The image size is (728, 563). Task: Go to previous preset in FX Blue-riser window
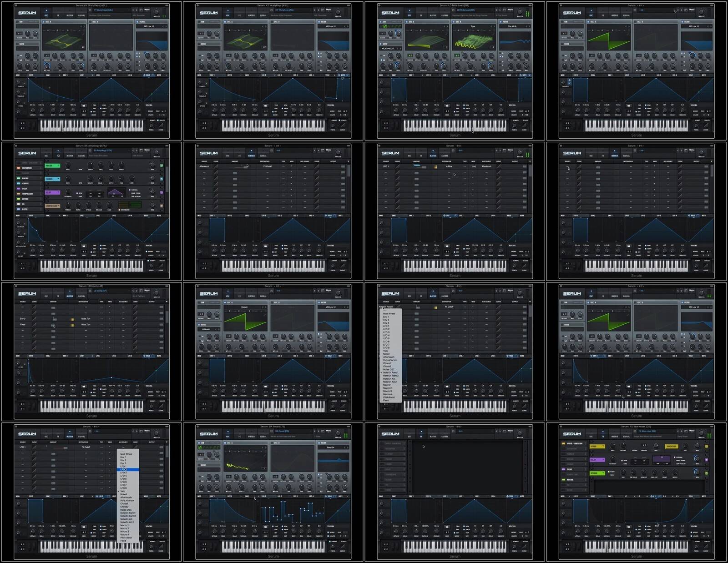click(x=677, y=431)
